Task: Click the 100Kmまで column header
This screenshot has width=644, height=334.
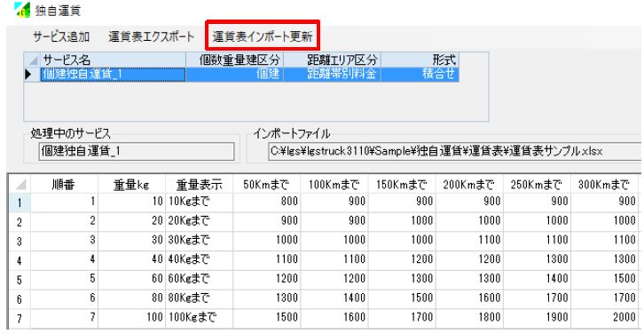Action: 334,184
